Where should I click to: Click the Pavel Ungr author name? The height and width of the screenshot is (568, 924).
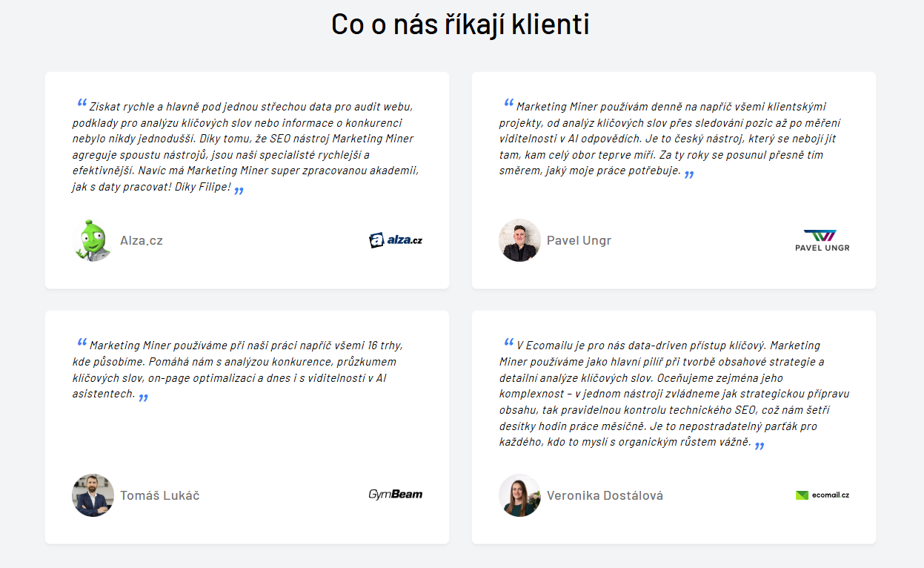click(579, 240)
